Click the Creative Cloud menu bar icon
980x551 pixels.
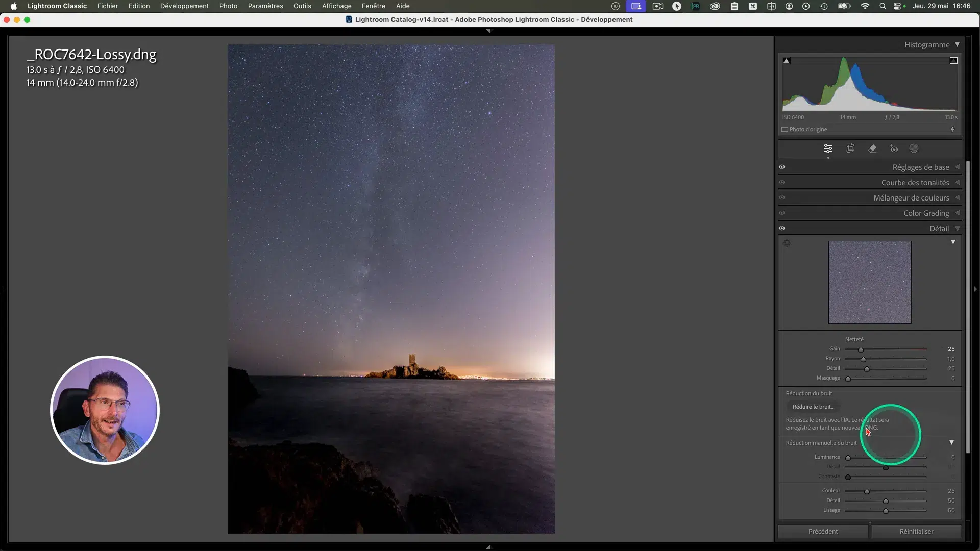[x=715, y=6]
